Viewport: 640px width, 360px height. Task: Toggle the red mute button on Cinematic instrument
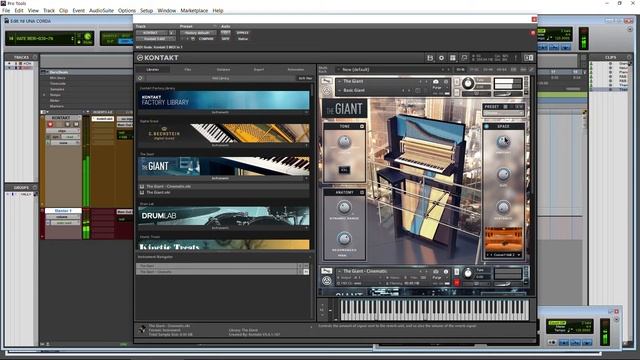point(457,282)
